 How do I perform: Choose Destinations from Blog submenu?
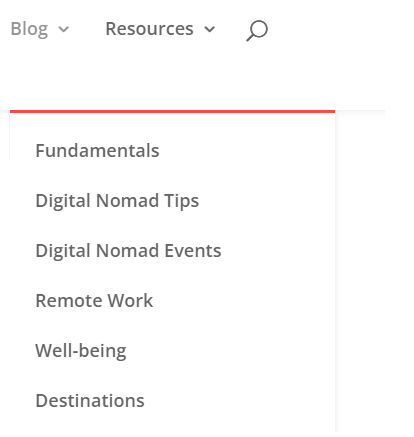90,401
